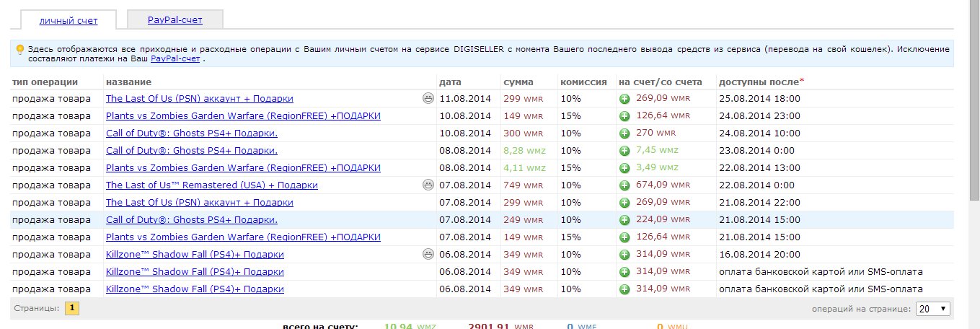Screen dimensions: 980x329
Task: Click the доступны после column header
Action: (x=762, y=82)
